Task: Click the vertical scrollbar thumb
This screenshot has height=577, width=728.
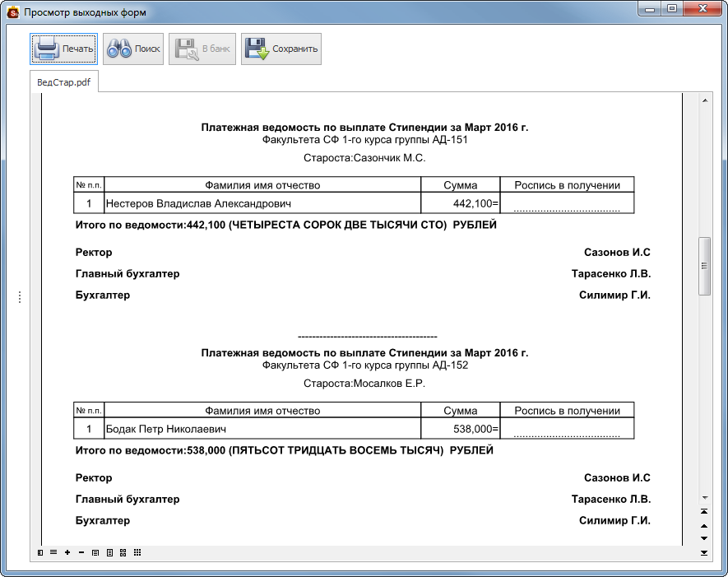Action: 704,266
